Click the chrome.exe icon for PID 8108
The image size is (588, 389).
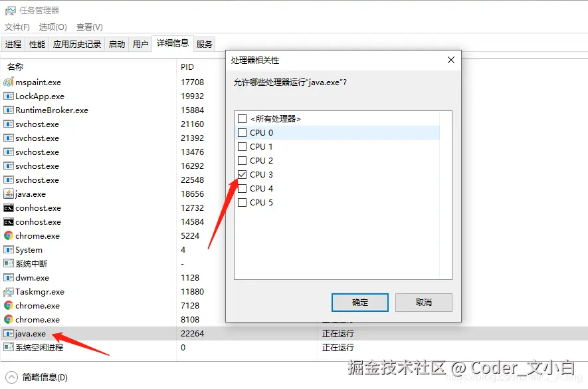coord(9,320)
